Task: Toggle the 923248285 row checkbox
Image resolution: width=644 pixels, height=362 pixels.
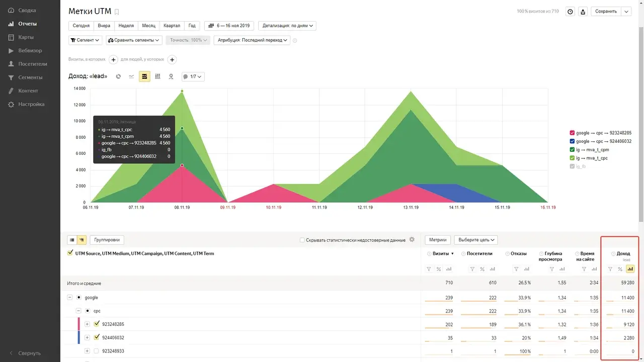Action: pyautogui.click(x=96, y=324)
